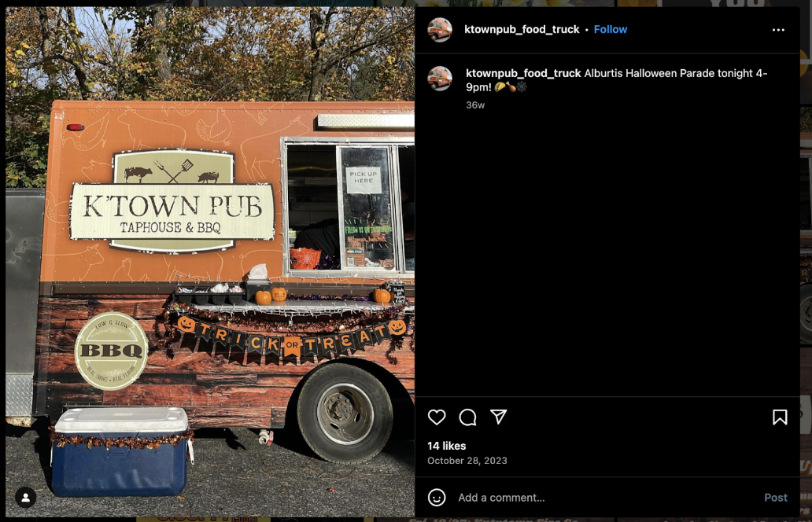Like the post with the heart icon
The image size is (812, 522).
coord(437,417)
